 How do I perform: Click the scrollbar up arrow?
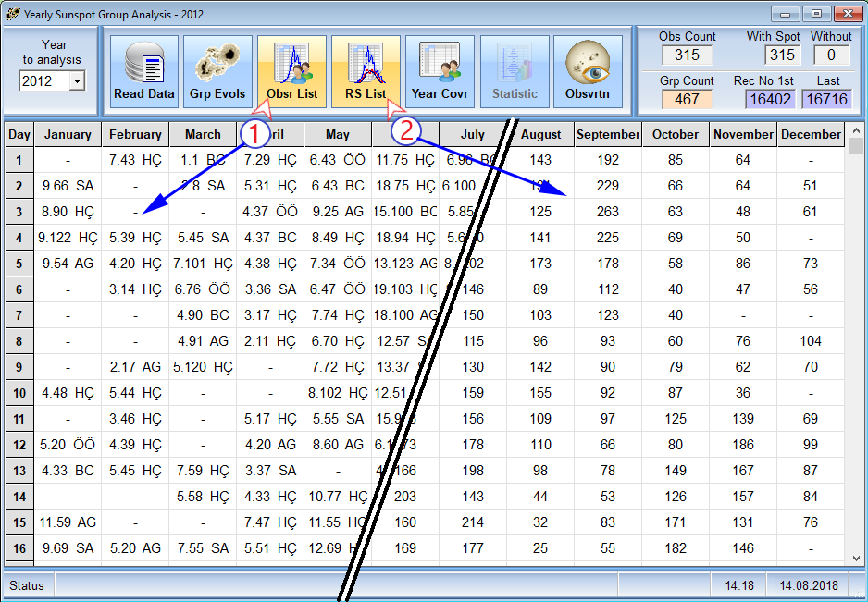pos(856,130)
